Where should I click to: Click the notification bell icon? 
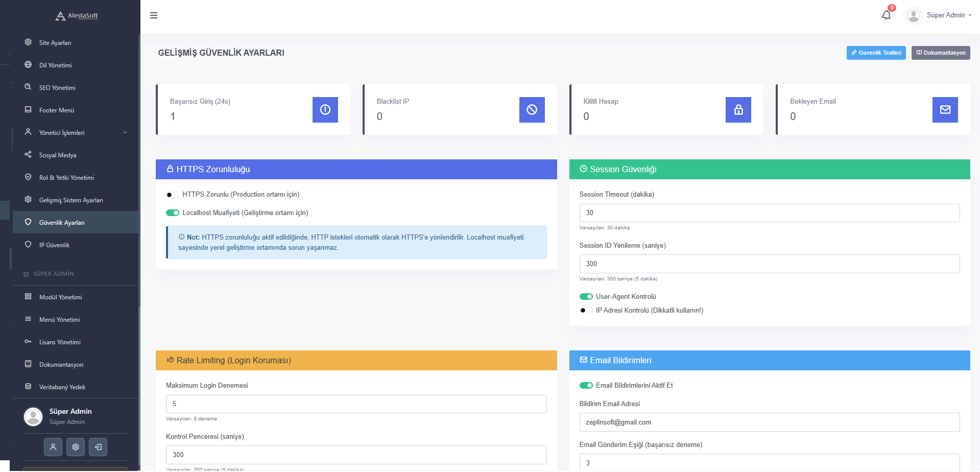886,15
